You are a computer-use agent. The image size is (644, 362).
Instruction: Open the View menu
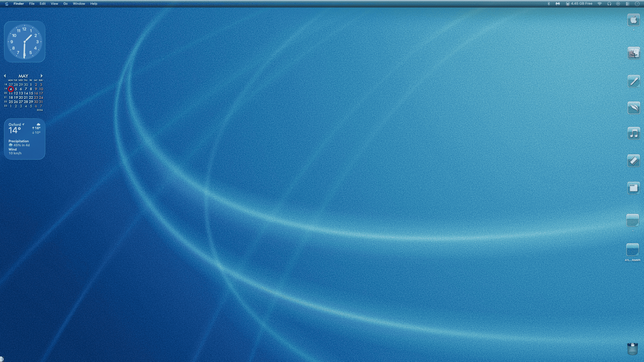54,4
